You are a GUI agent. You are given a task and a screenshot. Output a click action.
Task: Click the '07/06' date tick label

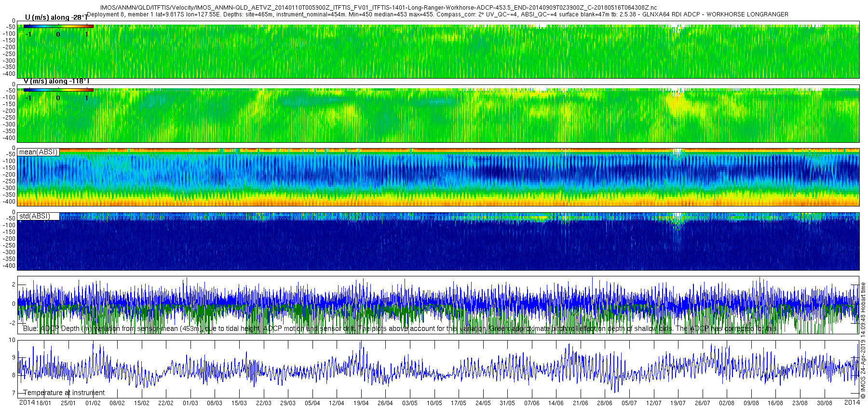click(x=532, y=403)
